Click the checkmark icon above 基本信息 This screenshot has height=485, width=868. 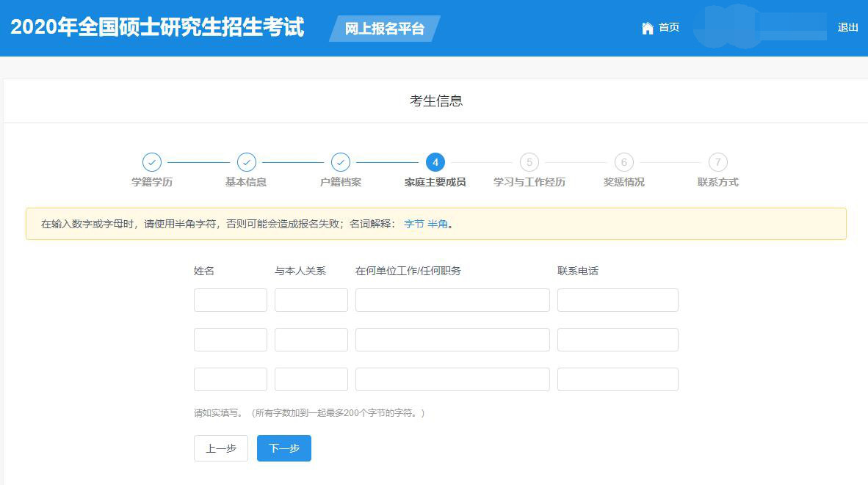(x=246, y=161)
